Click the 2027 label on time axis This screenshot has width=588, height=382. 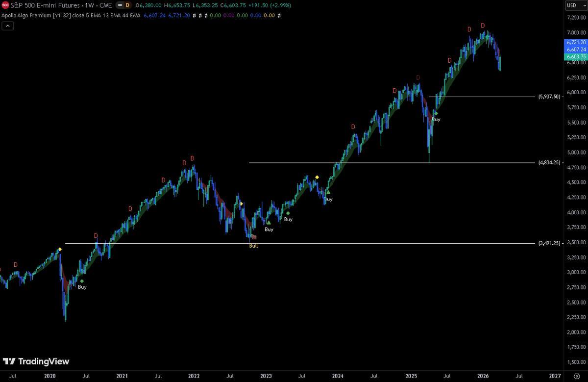click(555, 376)
